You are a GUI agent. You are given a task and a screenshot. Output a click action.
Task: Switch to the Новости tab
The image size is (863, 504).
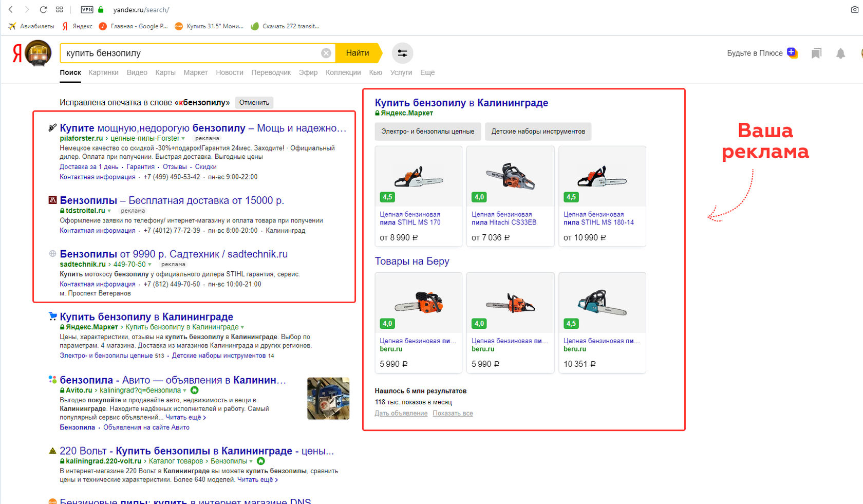[x=230, y=72]
